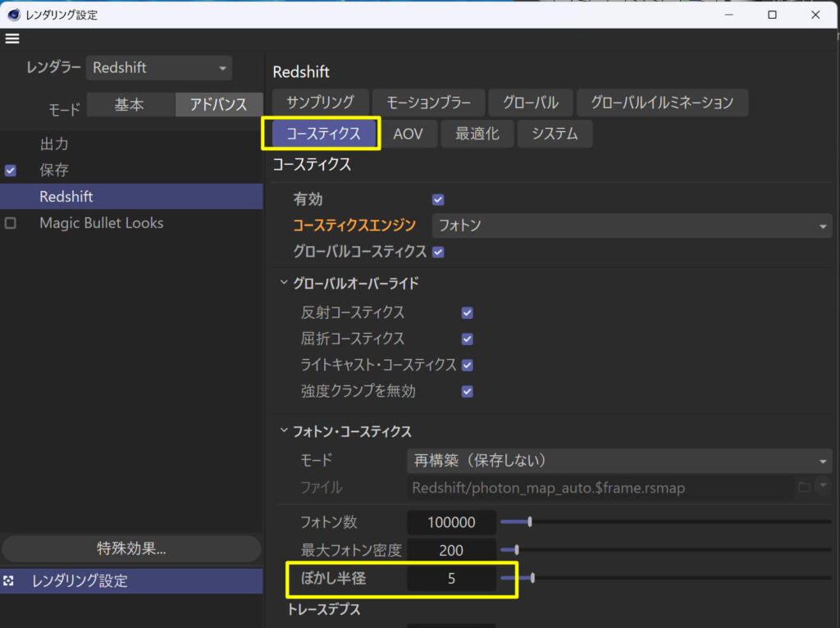This screenshot has height=628, width=840.
Task: Switch to the モーションブラー tab
Action: click(428, 102)
